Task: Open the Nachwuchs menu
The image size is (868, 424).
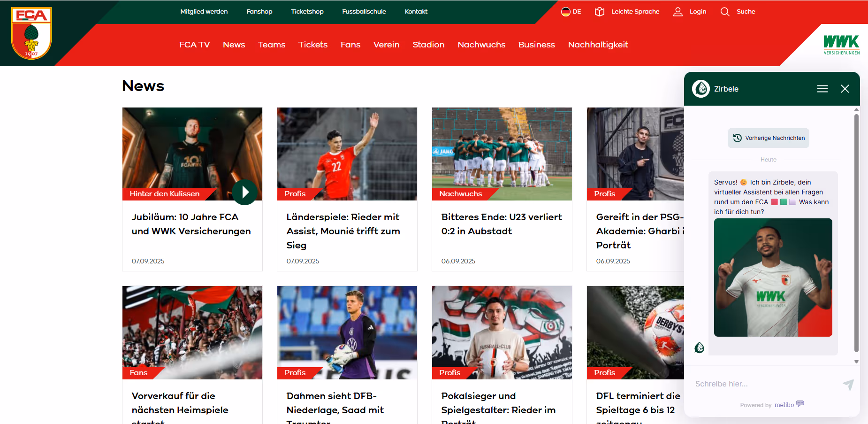Action: tap(481, 45)
